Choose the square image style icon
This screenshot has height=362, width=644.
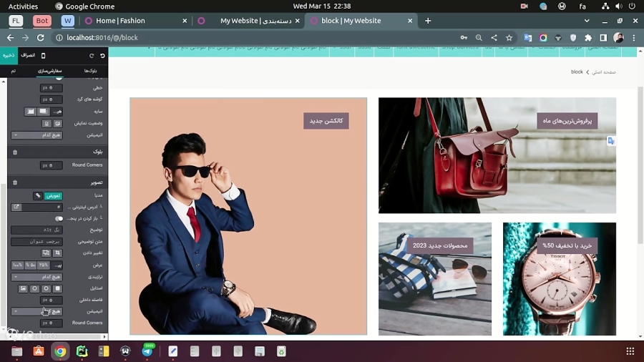tap(57, 288)
